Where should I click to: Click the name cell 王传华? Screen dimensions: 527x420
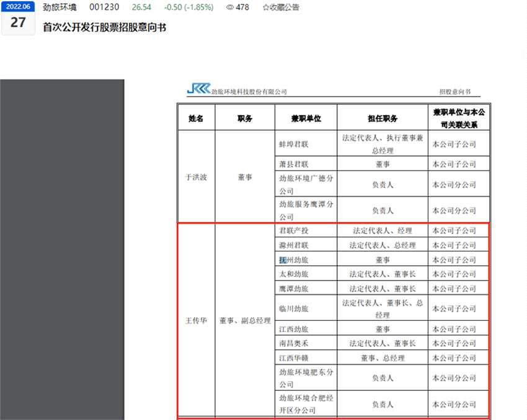pos(196,320)
